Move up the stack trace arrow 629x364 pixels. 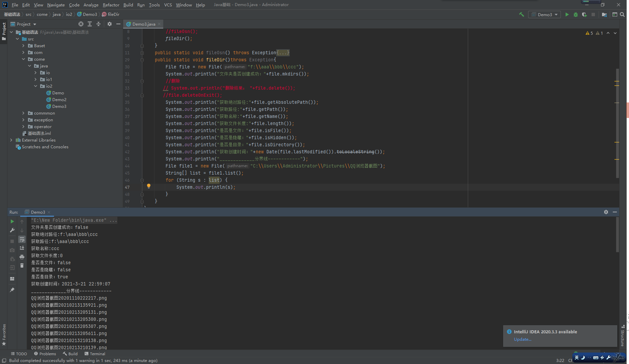(22, 221)
